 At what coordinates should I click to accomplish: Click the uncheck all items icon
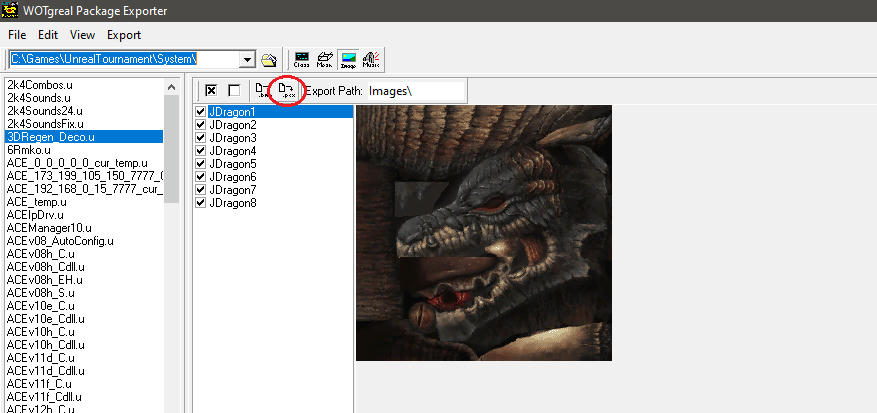pyautogui.click(x=234, y=91)
